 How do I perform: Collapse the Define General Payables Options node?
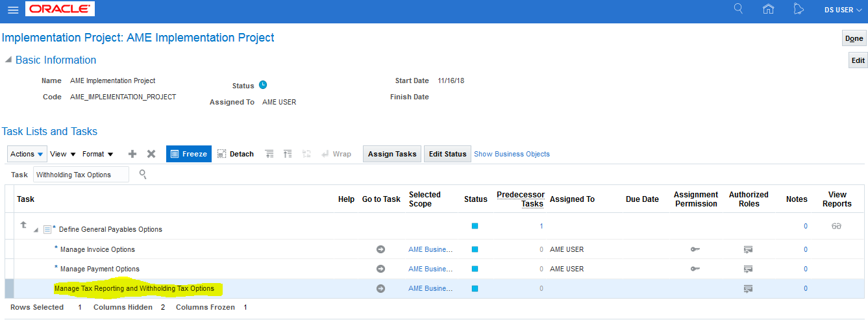coord(36,230)
